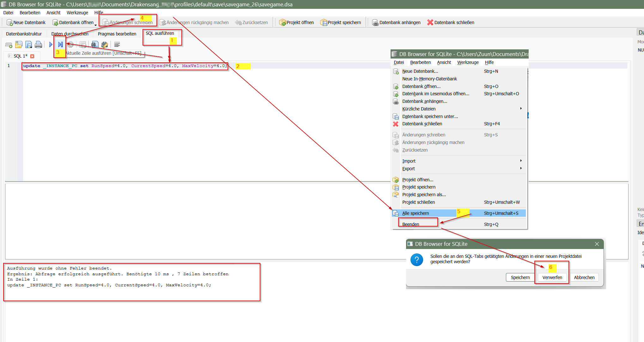The height and width of the screenshot is (342, 644).
Task: Choose Beenden in the Datei menu
Action: pos(459,224)
